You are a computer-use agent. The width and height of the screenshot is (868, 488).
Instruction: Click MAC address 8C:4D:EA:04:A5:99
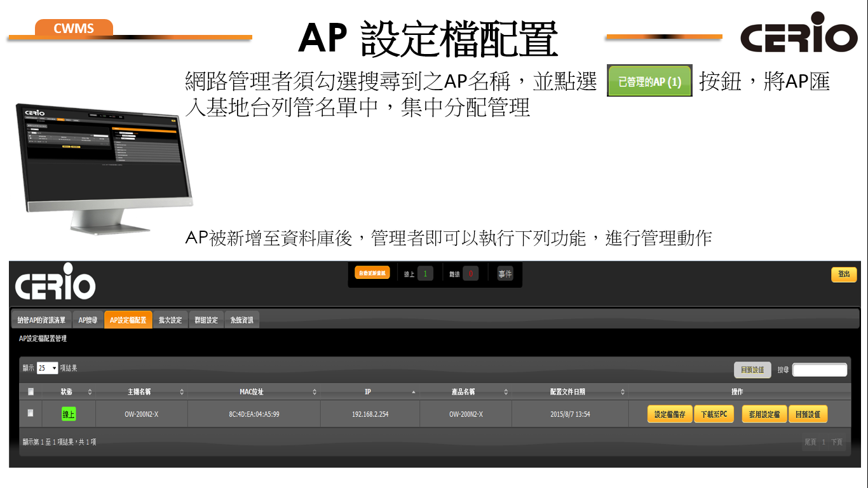pyautogui.click(x=254, y=414)
